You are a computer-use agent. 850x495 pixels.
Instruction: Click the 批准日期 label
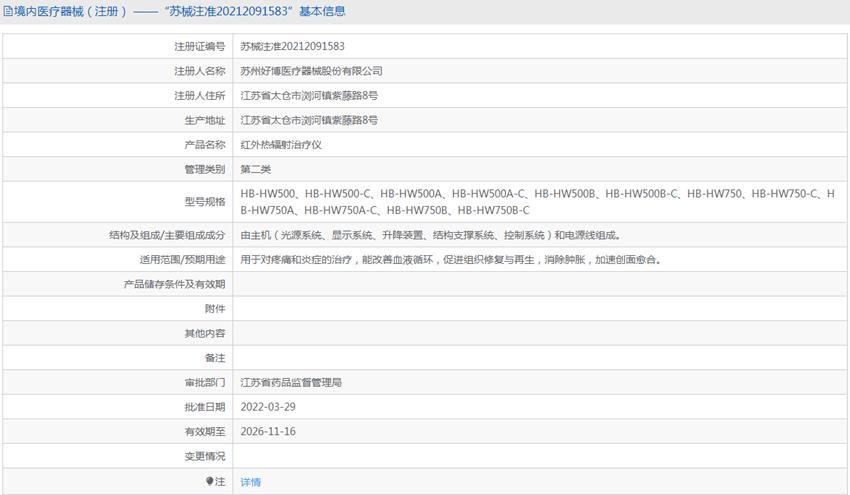pyautogui.click(x=205, y=407)
